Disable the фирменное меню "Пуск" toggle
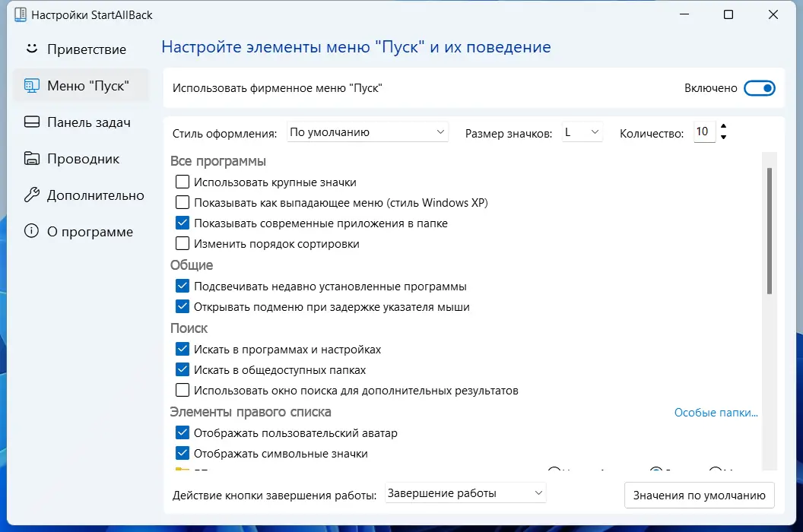Screen dimensions: 803x532 click(x=760, y=87)
